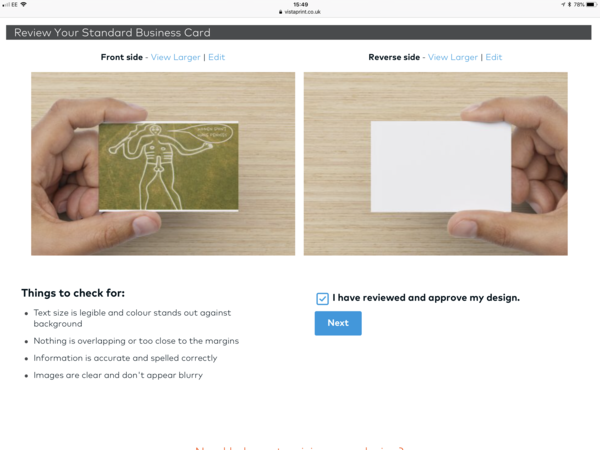This screenshot has width=600, height=450.
Task: Tap the Wi-Fi status icon
Action: [x=24, y=4]
